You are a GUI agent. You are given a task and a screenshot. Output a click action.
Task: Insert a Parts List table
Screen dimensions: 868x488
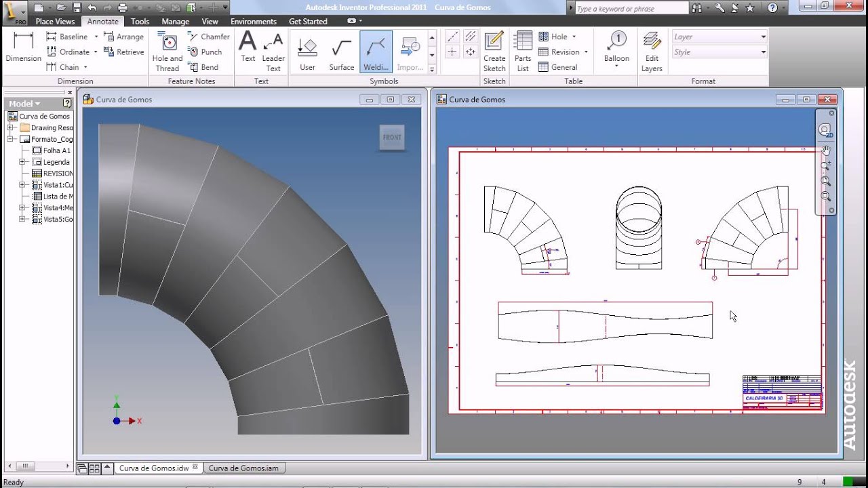(x=523, y=52)
